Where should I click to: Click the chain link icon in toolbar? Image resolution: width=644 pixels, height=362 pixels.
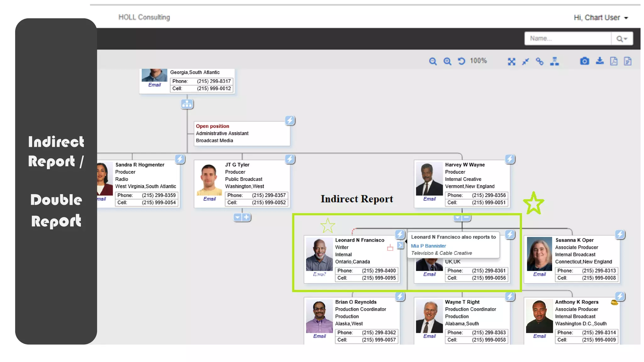(x=540, y=61)
